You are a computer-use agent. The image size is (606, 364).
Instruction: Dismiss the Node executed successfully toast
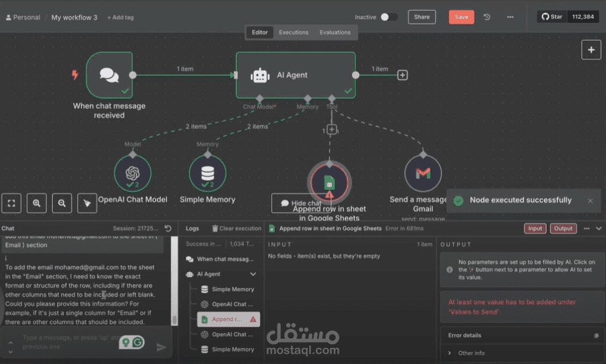pyautogui.click(x=590, y=201)
